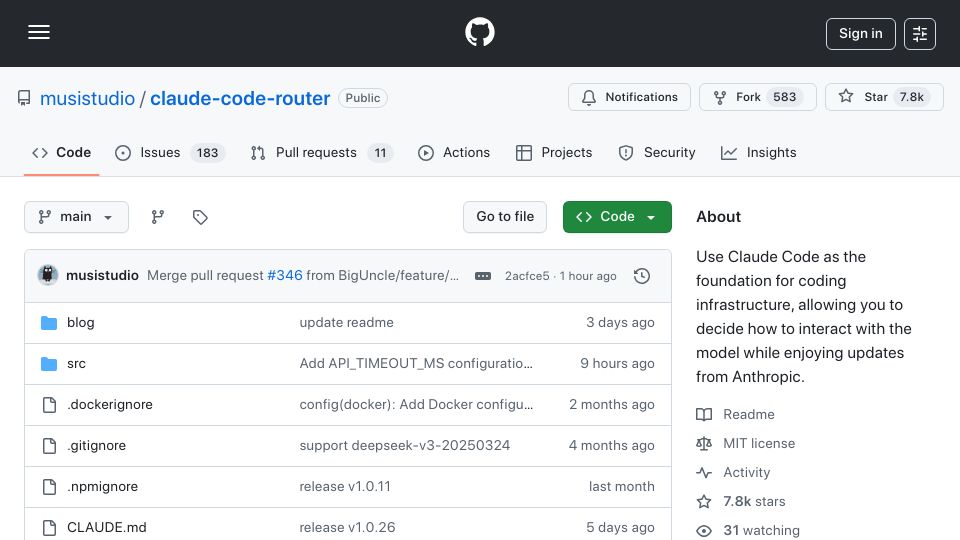
Task: Expand the green Code dropdown
Action: click(617, 217)
